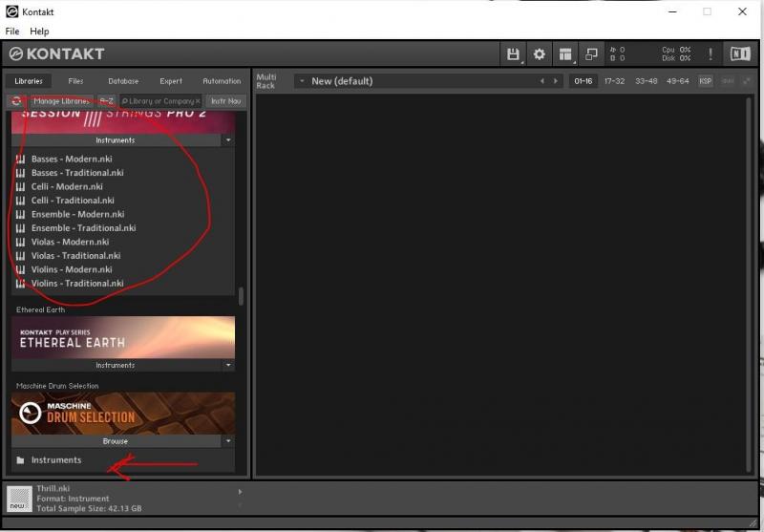This screenshot has height=532, width=764.
Task: Toggle the KSP multi script editor
Action: pos(705,81)
